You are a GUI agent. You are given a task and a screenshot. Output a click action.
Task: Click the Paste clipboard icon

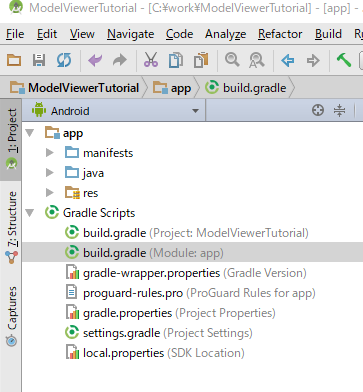click(x=201, y=60)
